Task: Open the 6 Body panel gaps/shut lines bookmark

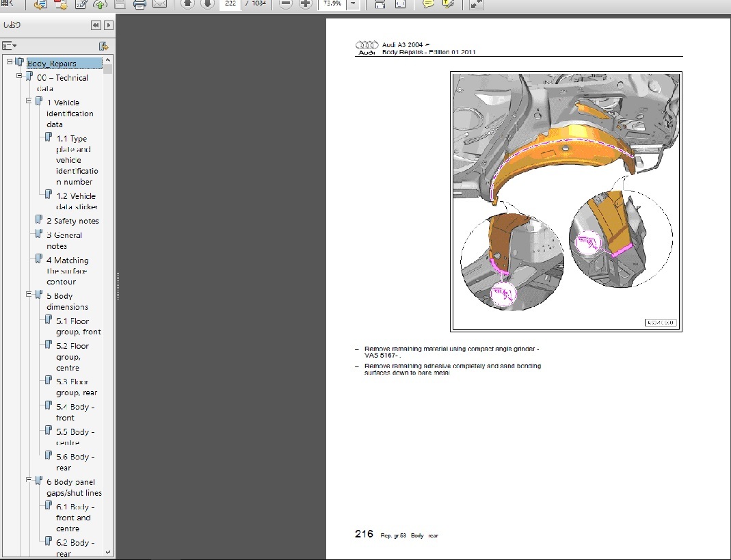Action: [x=74, y=488]
